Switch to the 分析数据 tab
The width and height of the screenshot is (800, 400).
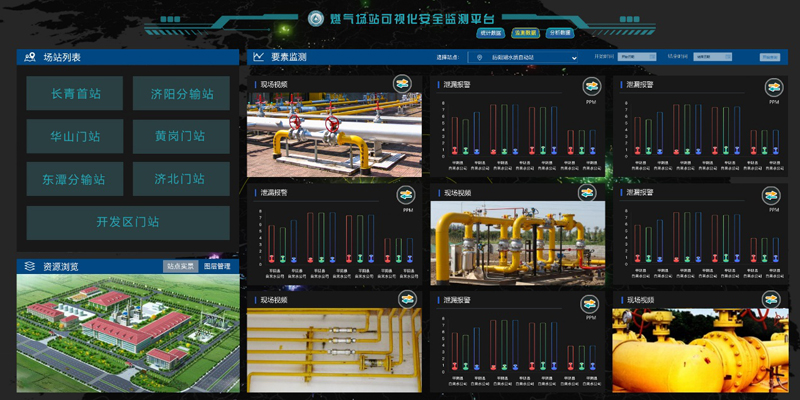[x=560, y=33]
